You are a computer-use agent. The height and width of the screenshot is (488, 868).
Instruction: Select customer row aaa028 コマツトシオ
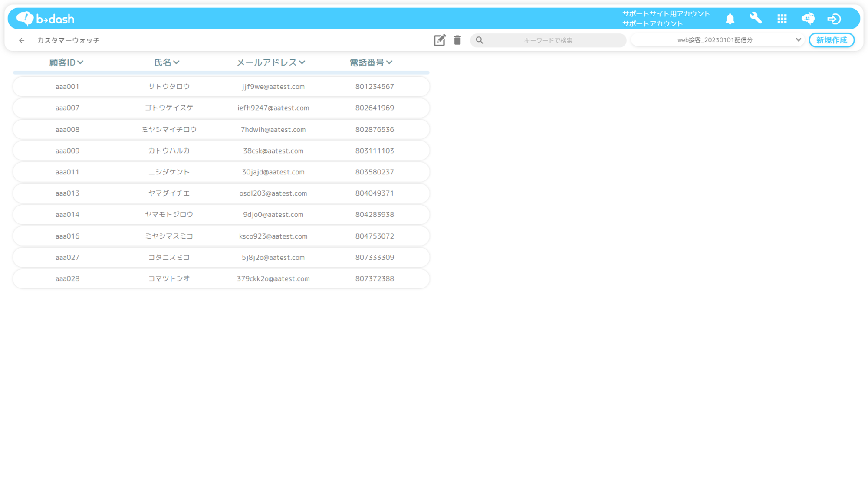click(x=221, y=278)
